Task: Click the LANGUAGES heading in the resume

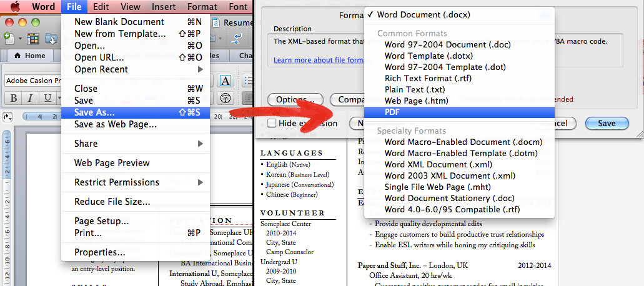Action: point(292,153)
